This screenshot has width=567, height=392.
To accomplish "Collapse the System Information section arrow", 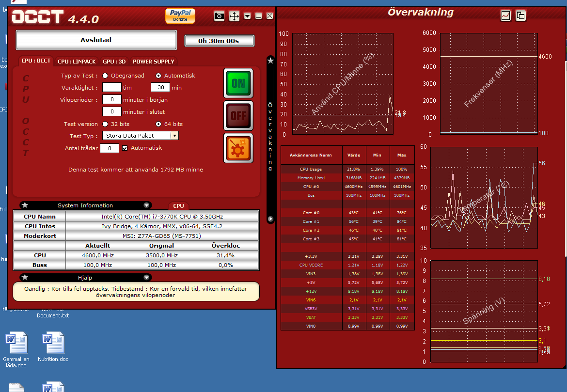I will [x=146, y=205].
